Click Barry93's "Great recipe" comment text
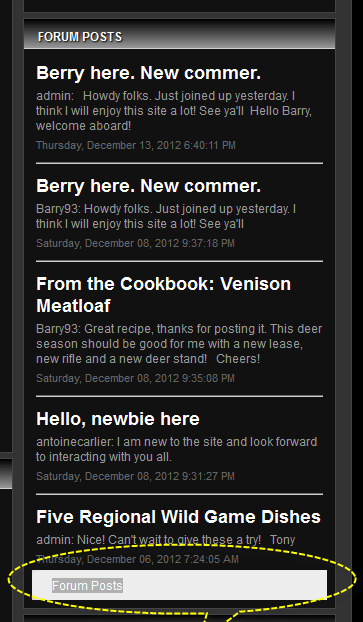363x622 pixels. (x=179, y=344)
